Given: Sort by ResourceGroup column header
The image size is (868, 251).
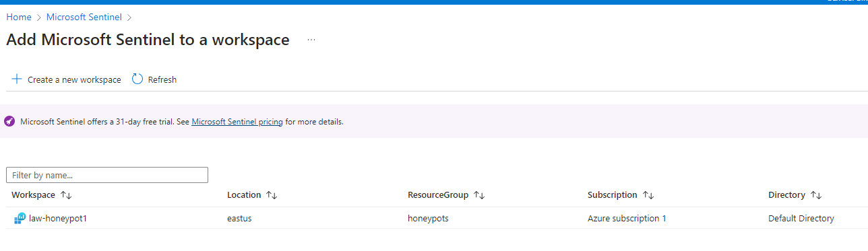Looking at the screenshot, I should point(438,195).
